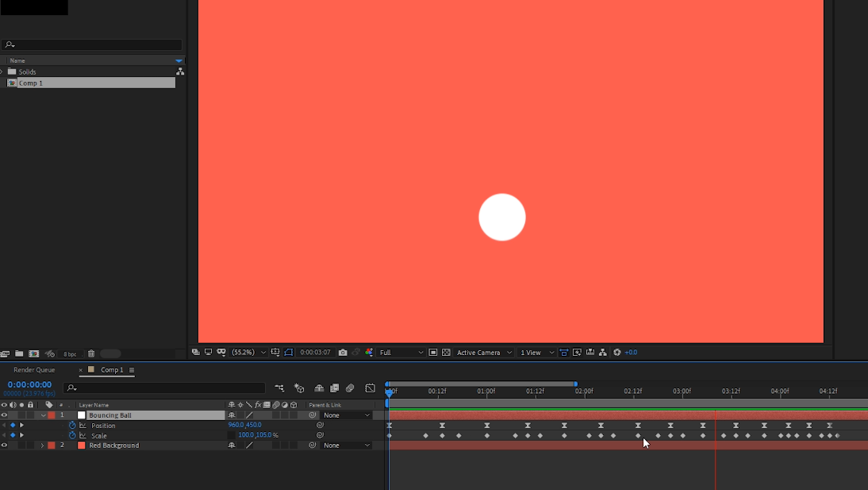Viewport: 868px width, 490px height.
Task: Open the project flowchart view icon
Action: 180,71
